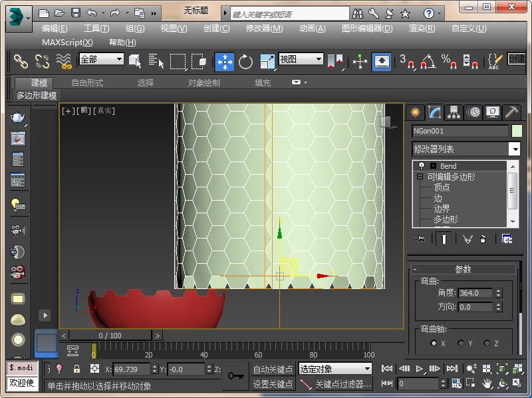This screenshot has width=532, height=398.
Task: Collapse the 可编辑多边形 tree node
Action: 420,177
